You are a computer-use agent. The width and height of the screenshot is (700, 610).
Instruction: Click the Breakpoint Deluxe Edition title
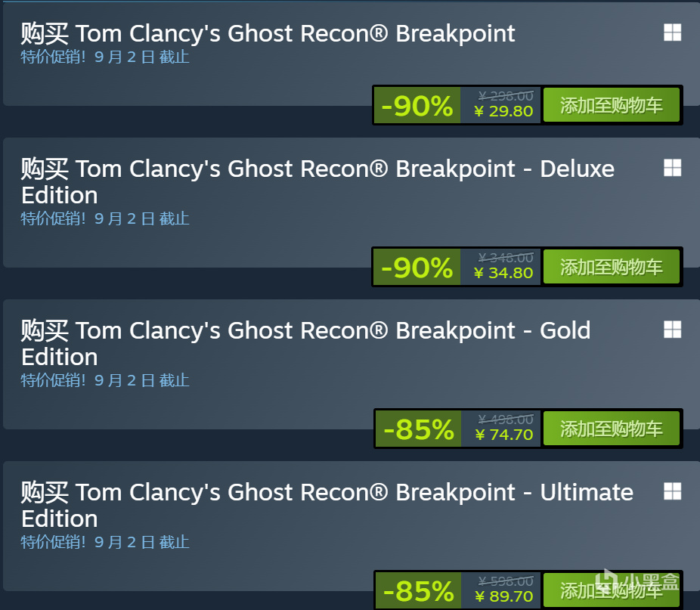(317, 181)
